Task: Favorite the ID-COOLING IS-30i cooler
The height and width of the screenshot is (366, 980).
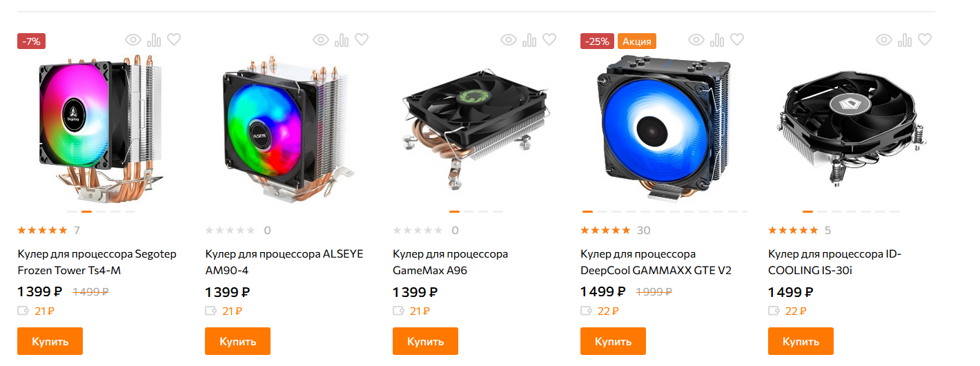Action: 925,40
